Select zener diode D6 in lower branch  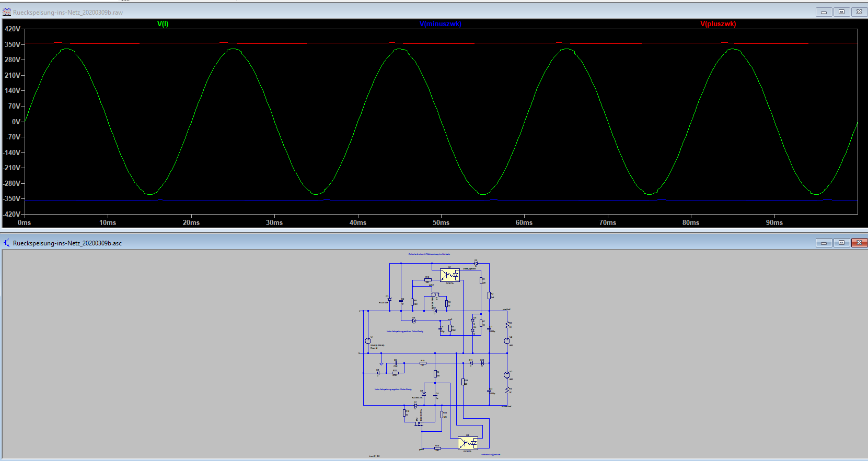424,394
